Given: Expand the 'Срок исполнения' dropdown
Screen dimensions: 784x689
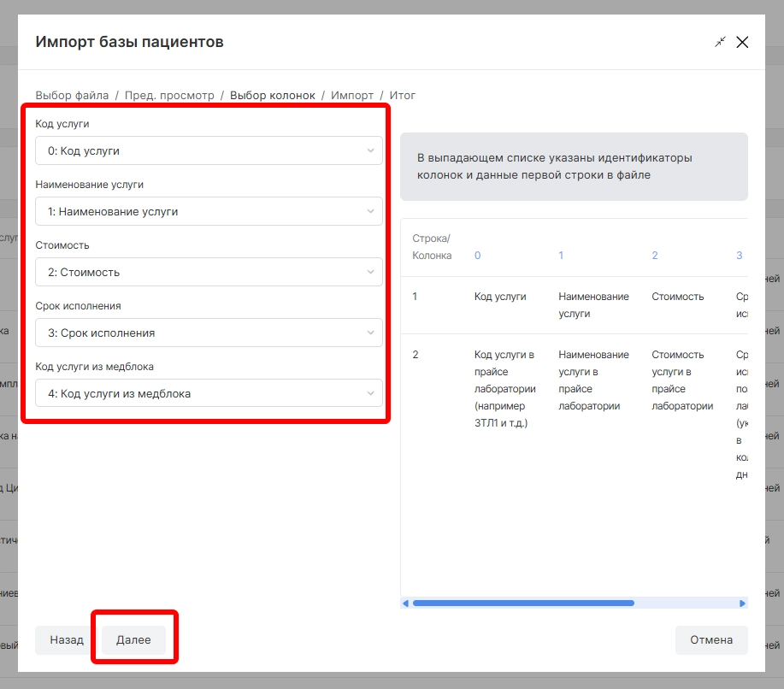Looking at the screenshot, I should tap(209, 333).
